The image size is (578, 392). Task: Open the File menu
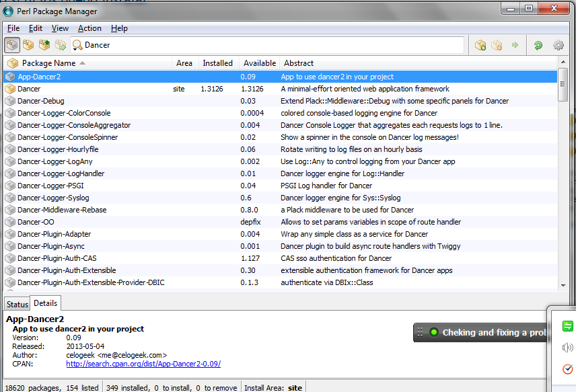[x=13, y=28]
